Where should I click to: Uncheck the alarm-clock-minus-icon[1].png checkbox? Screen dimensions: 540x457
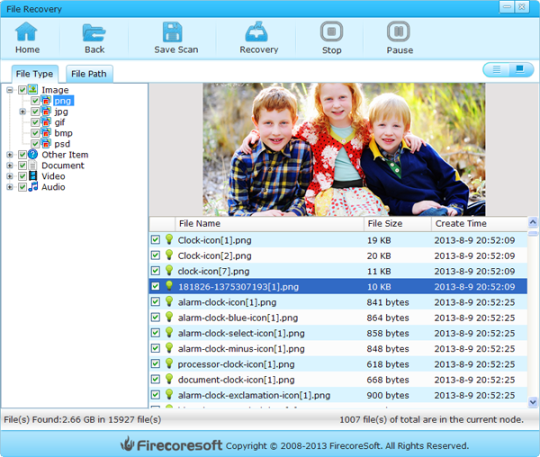click(155, 348)
